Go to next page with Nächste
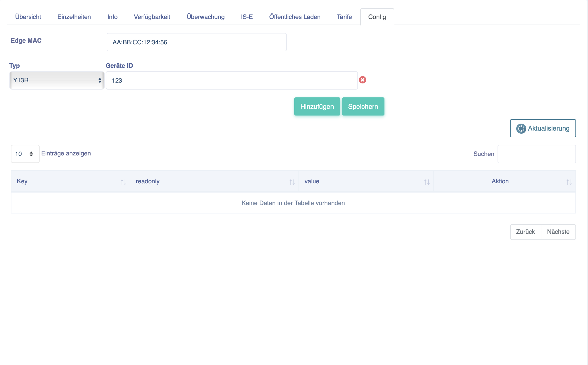The width and height of the screenshot is (588, 365). (558, 232)
